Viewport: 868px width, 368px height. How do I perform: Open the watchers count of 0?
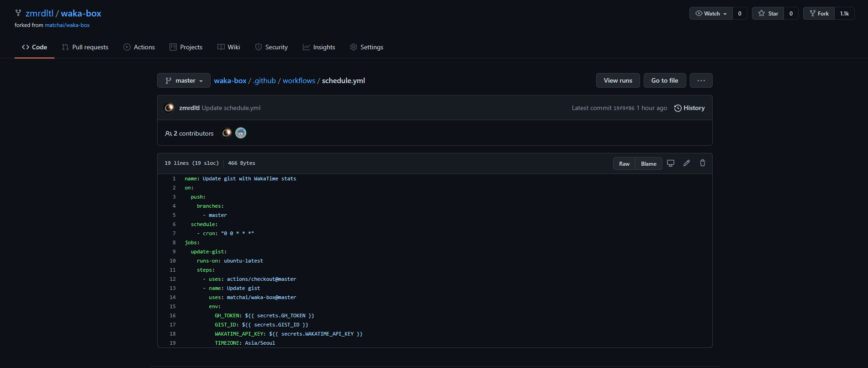(740, 13)
